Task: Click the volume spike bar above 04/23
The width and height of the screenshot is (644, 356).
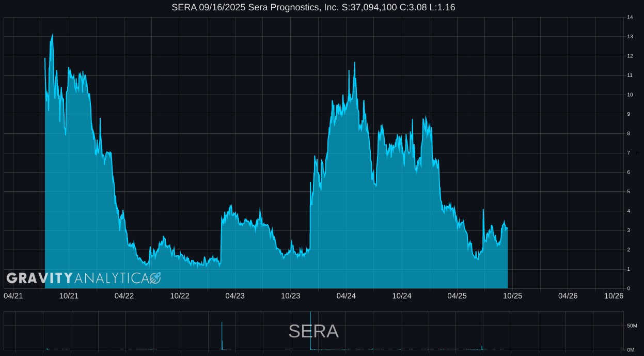Action: coord(222,336)
